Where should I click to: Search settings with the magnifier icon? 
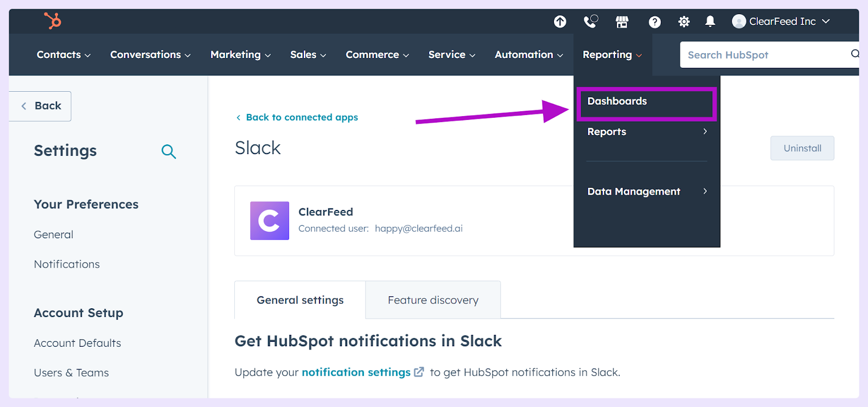tap(169, 151)
